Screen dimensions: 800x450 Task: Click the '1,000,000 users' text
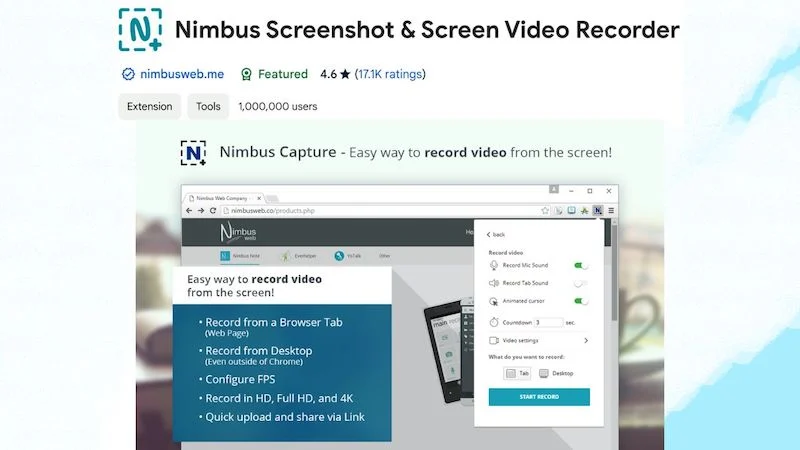point(278,106)
